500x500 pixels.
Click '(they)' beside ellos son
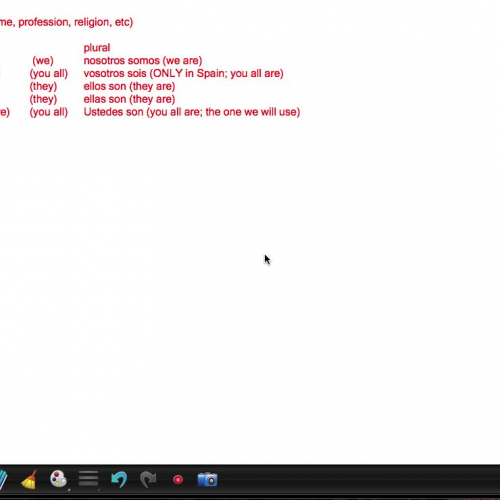[43, 86]
